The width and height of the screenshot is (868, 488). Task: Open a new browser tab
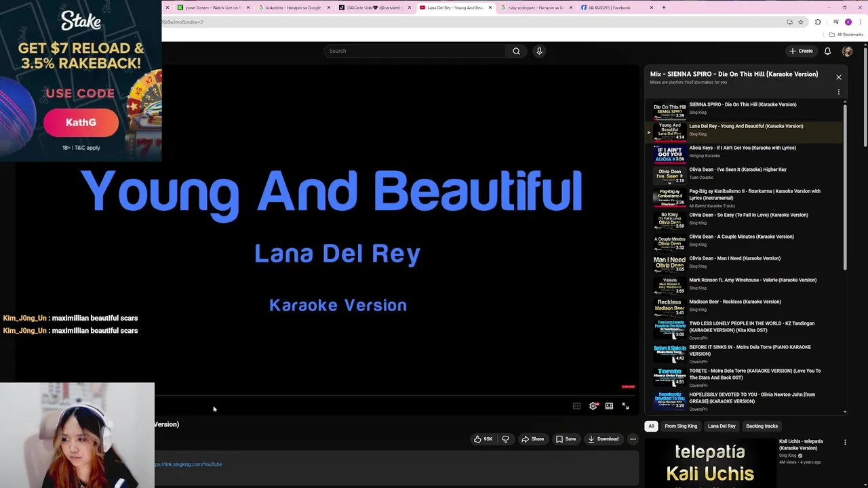664,7
